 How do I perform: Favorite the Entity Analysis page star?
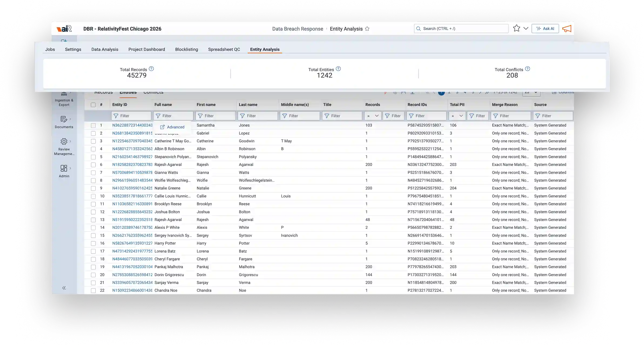coord(367,29)
